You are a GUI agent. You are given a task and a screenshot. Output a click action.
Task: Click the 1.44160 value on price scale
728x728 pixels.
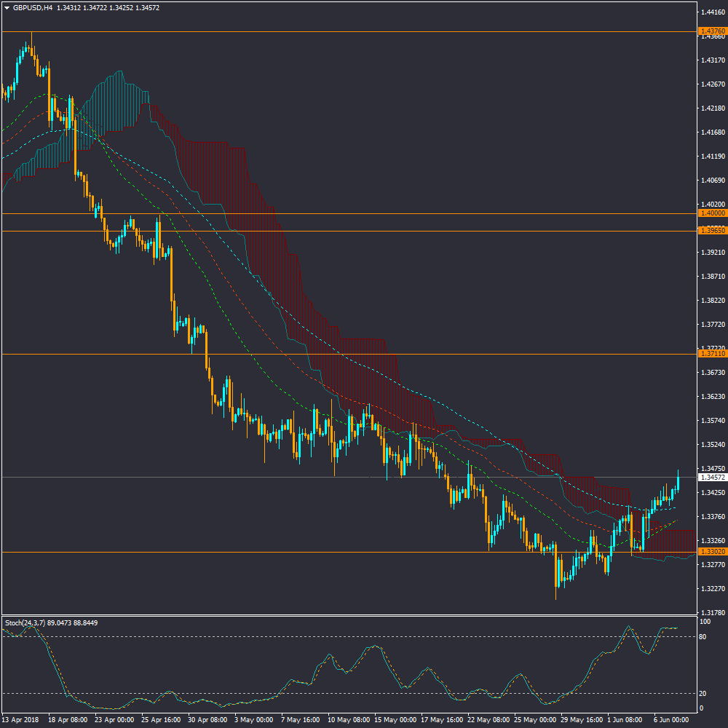click(712, 12)
